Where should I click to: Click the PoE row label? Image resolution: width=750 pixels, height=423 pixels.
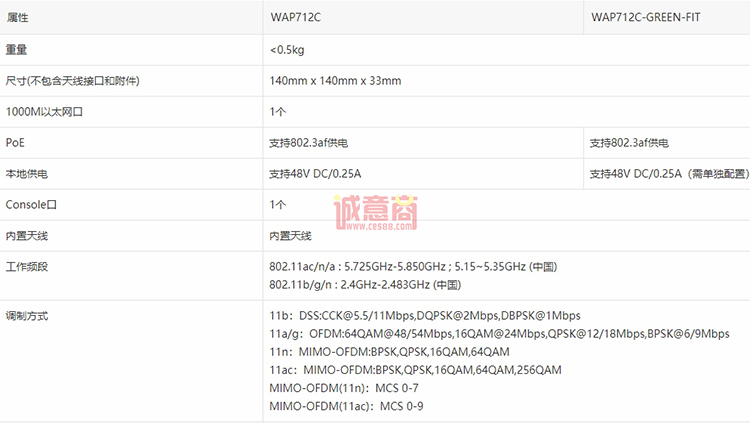(15, 143)
